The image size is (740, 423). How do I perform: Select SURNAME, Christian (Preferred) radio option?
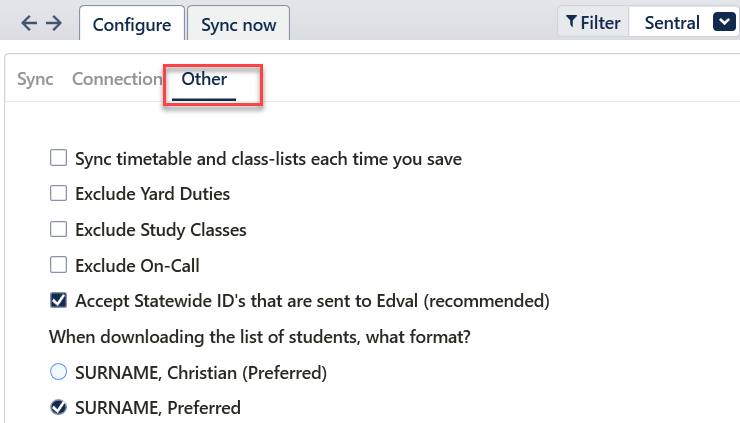coord(58,373)
